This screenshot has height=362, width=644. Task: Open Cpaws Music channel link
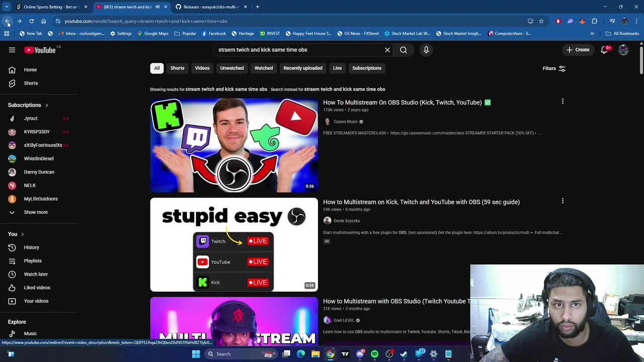(346, 122)
